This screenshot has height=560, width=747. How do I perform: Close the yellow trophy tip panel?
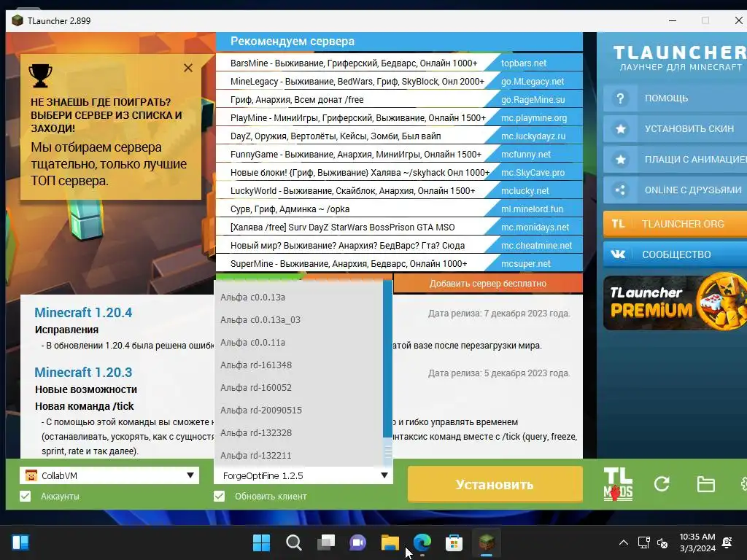[188, 68]
